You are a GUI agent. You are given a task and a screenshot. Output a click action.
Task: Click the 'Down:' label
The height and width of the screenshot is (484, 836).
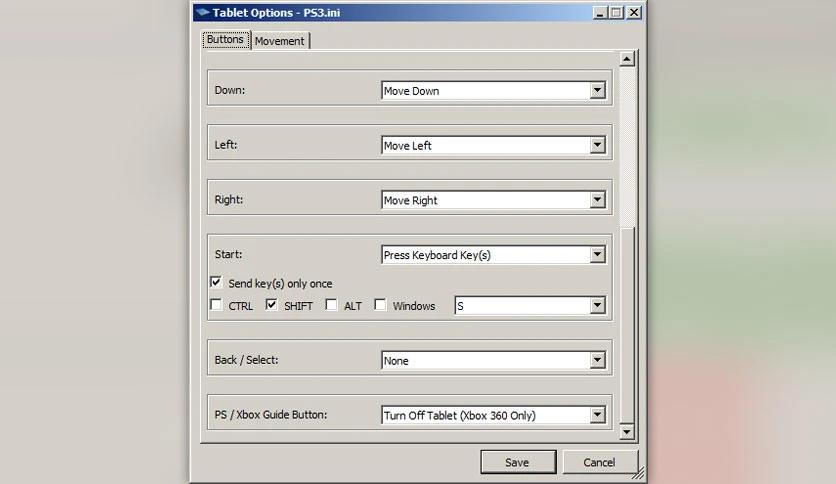click(230, 90)
